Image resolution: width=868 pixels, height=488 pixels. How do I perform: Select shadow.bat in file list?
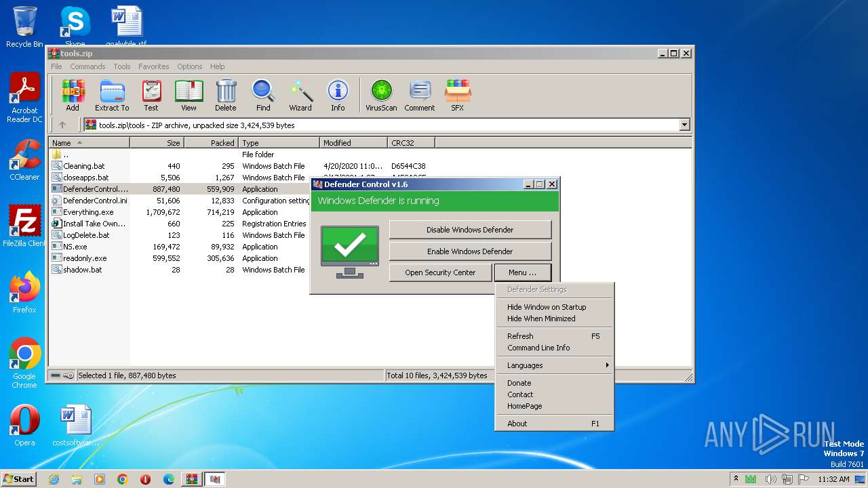[82, 270]
